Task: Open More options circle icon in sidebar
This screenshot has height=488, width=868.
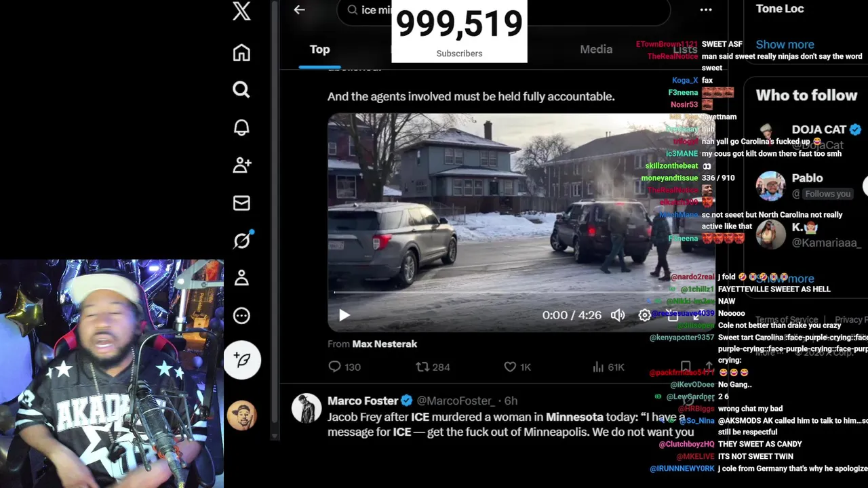Action: pos(241,316)
